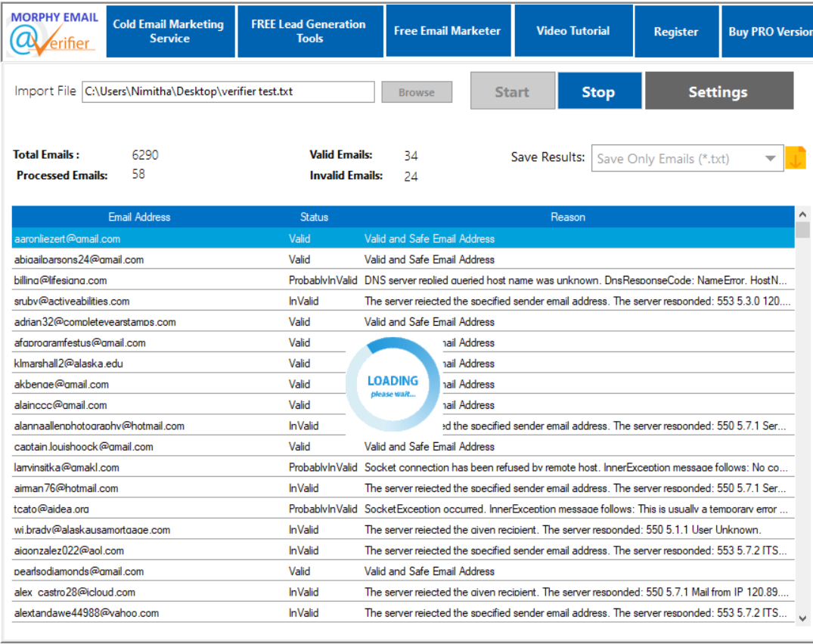The height and width of the screenshot is (644, 813).
Task: Select row abigailparsons24@gmail.com
Action: pos(403,259)
